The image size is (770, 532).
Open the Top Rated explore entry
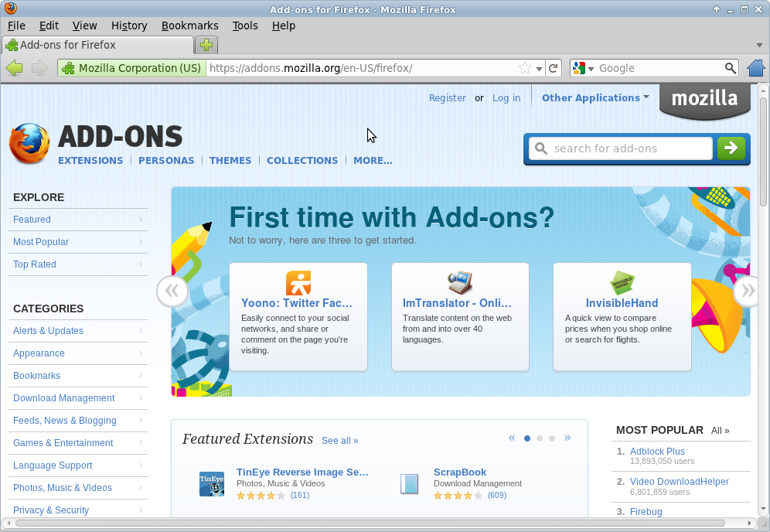(x=78, y=264)
